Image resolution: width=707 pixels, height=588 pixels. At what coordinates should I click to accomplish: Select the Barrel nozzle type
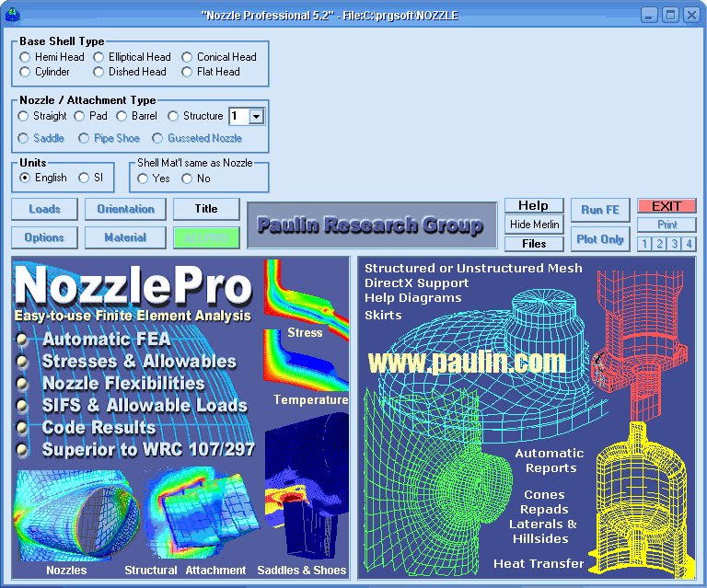point(122,116)
